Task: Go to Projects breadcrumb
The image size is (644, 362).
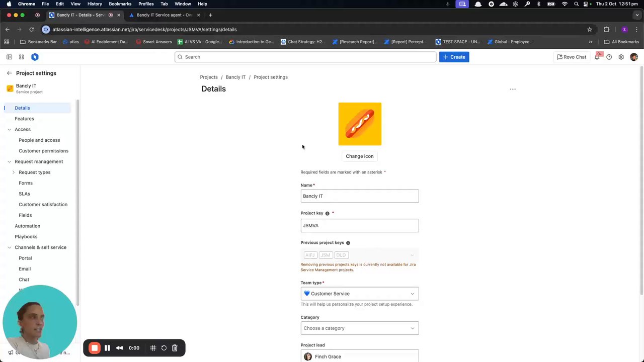Action: 209,77
